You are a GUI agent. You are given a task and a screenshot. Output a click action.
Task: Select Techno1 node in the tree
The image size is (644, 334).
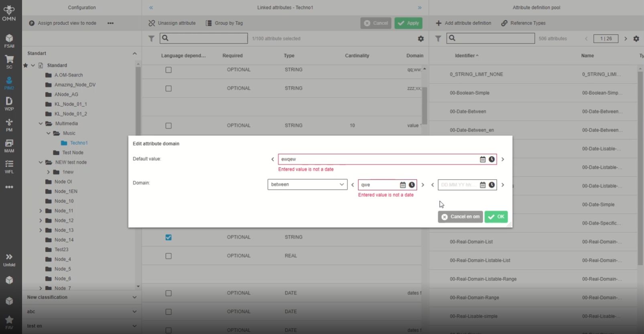pos(79,143)
